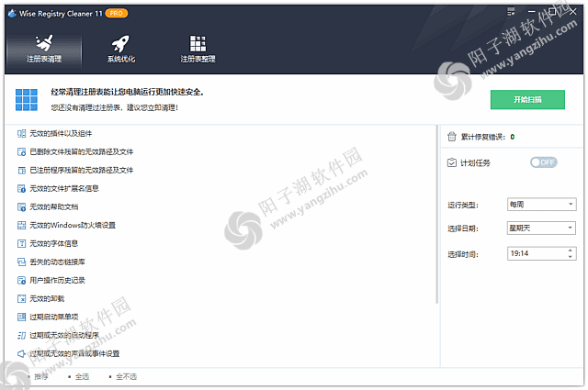The height and width of the screenshot is (390, 588).
Task: Click the 过期或无效的启动程序 icon
Action: coord(22,336)
